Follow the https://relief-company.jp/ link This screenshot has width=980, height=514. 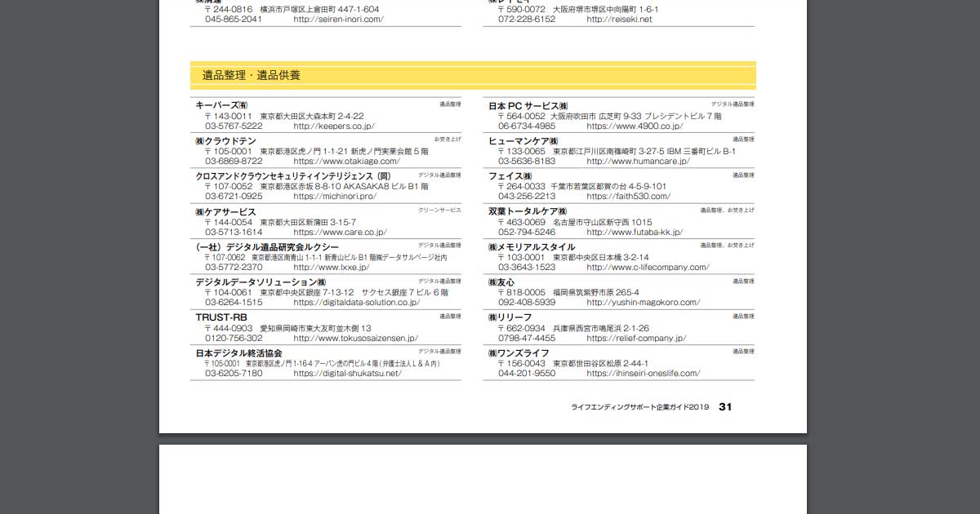point(636,339)
